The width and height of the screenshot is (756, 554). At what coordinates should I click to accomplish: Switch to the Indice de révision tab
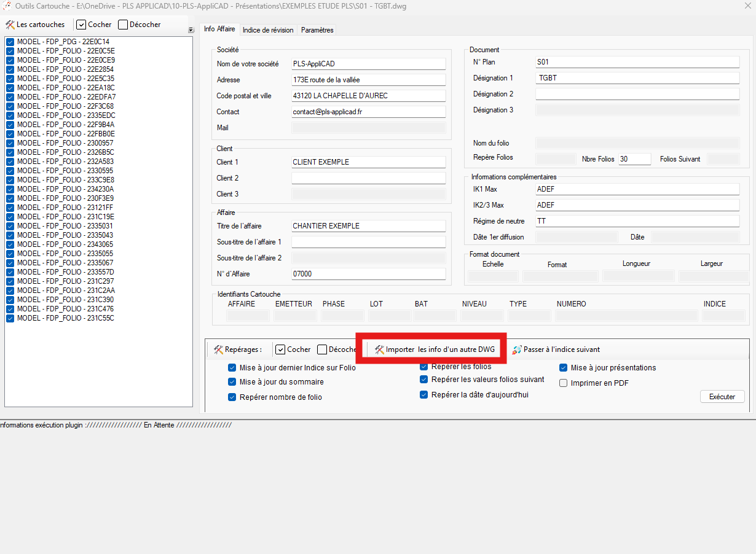[269, 29]
